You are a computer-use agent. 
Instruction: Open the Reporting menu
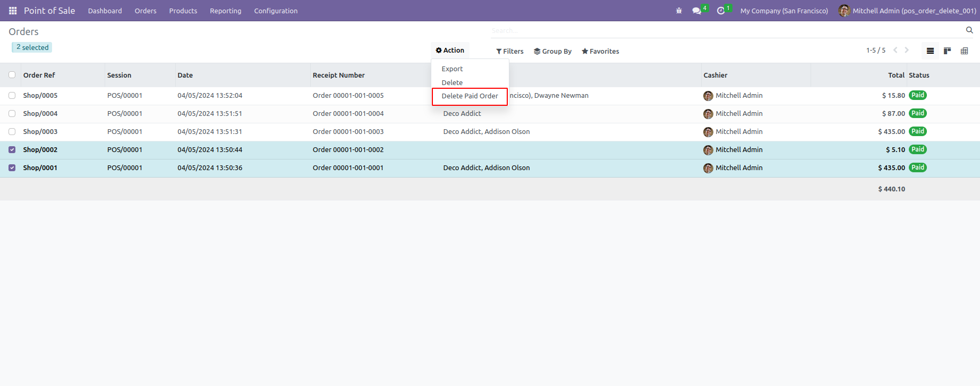[225, 11]
